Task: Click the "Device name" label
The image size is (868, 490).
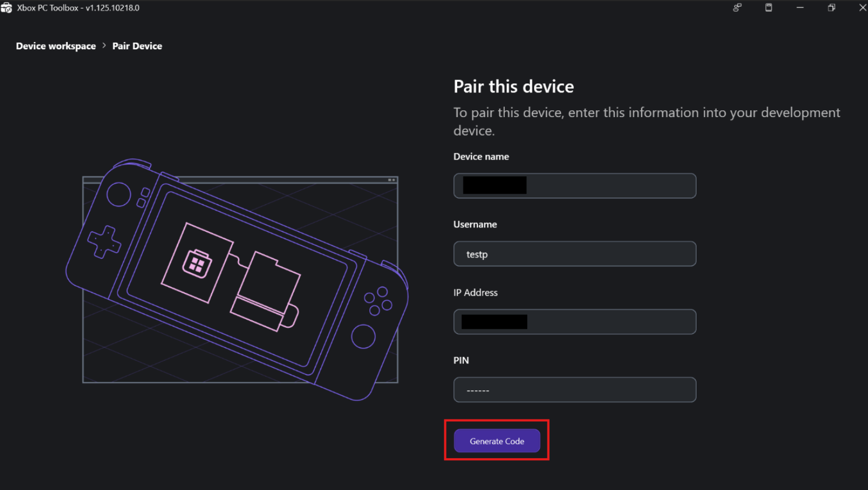Action: coord(481,157)
